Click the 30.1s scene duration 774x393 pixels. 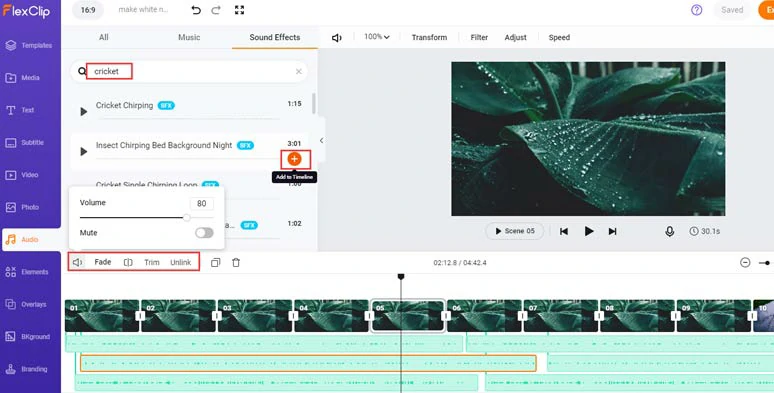click(x=704, y=231)
